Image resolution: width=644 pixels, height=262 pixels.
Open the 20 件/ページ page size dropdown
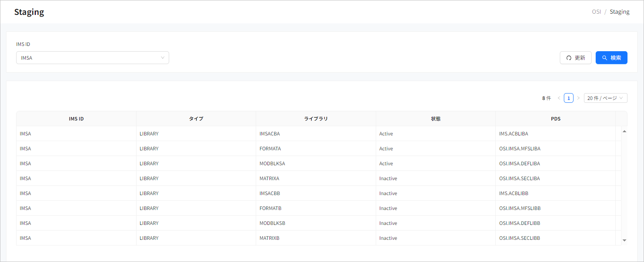605,98
